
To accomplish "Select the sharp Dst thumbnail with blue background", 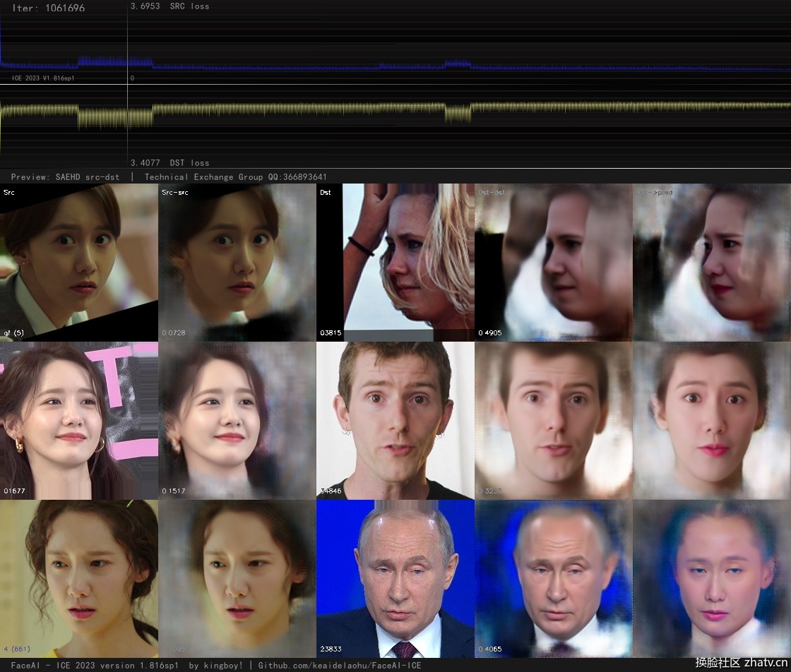I will click(395, 579).
